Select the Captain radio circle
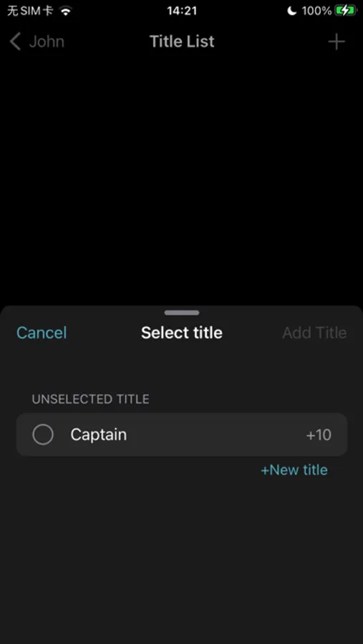The width and height of the screenshot is (363, 644). (43, 434)
